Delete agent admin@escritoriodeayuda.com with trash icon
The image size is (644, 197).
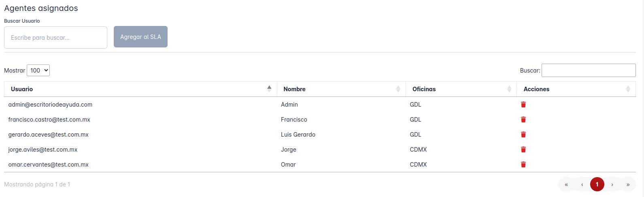click(523, 105)
